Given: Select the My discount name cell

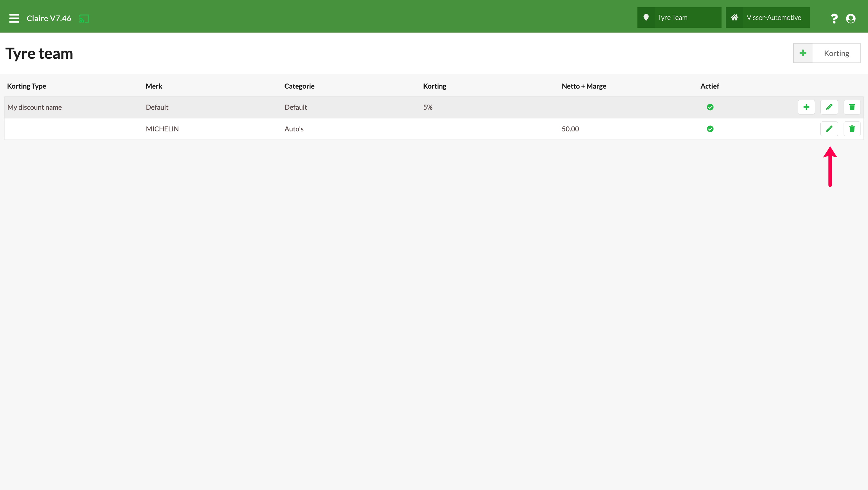Looking at the screenshot, I should pyautogui.click(x=35, y=107).
